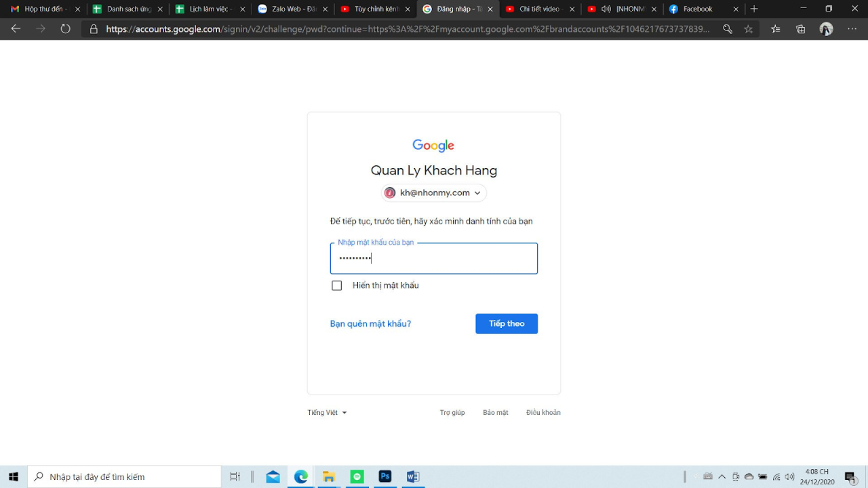
Task: Enable the Hiển thị mật khẩu checkbox
Action: pos(337,285)
